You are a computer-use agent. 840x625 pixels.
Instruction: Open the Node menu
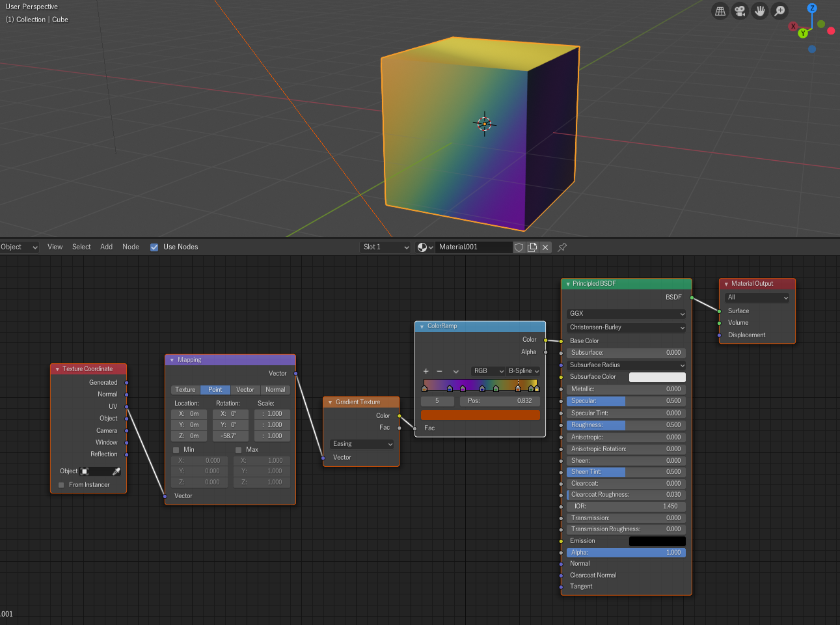tap(131, 247)
